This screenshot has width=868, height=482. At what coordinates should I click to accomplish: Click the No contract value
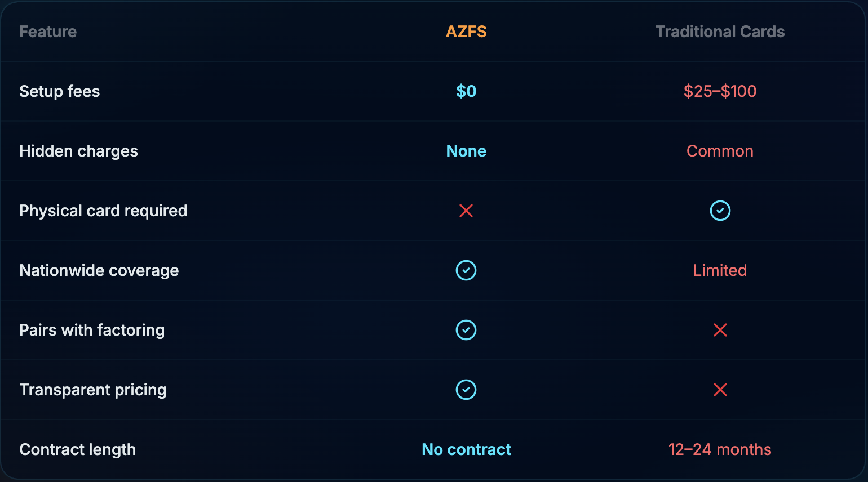[466, 449]
